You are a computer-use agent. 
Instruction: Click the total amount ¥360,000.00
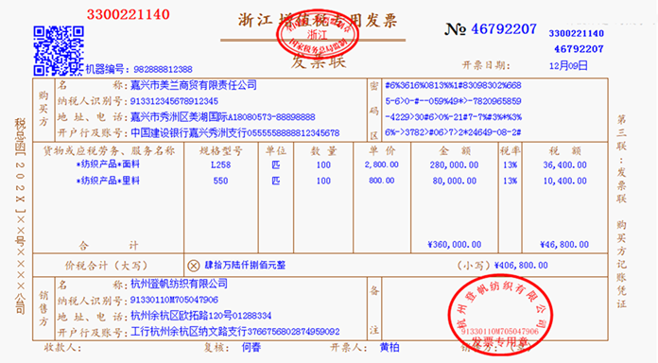(454, 244)
